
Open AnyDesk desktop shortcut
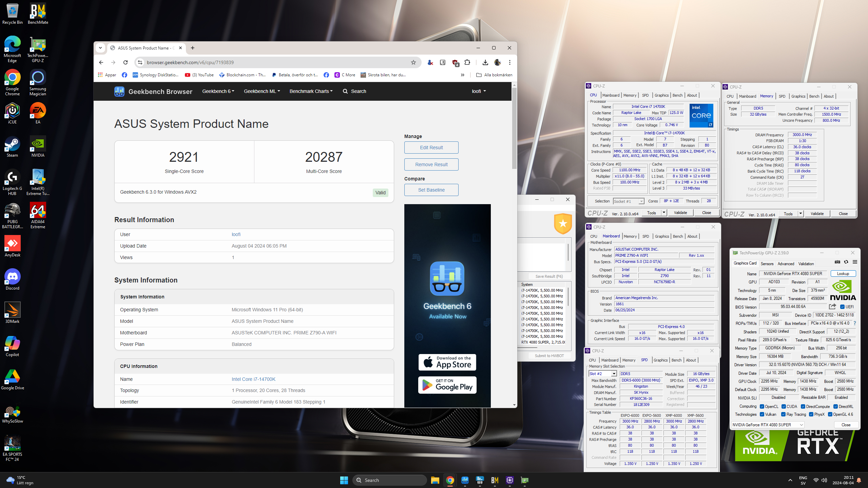point(12,246)
